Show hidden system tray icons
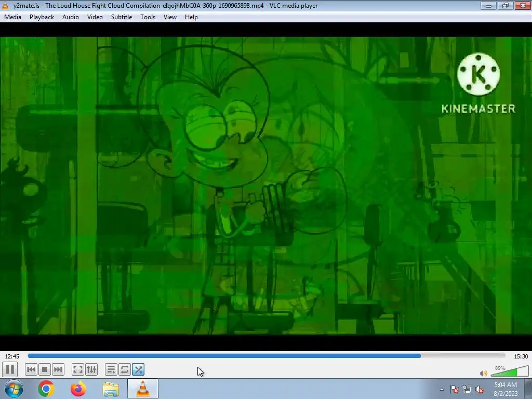Screen dimensions: 532x399 pyautogui.click(x=442, y=389)
